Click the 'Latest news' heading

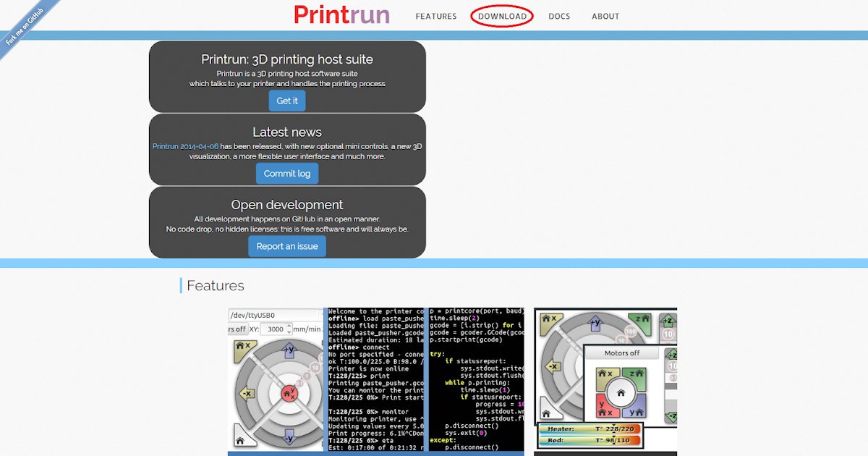pyautogui.click(x=287, y=132)
